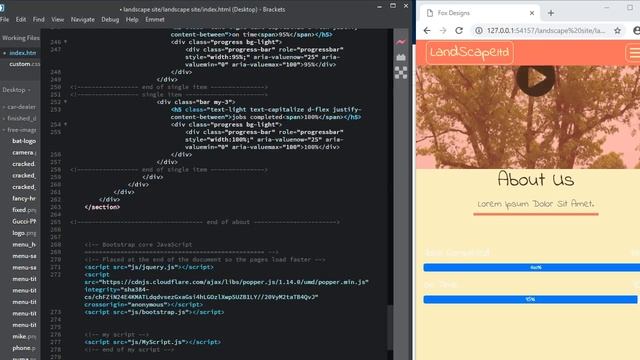640x360 pixels.
Task: Click the Lorem Ipsum Dolor Sit Amet subtitle
Action: (x=536, y=204)
